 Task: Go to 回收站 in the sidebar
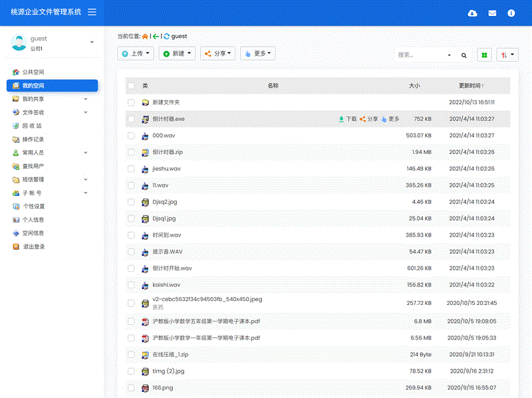tap(32, 126)
